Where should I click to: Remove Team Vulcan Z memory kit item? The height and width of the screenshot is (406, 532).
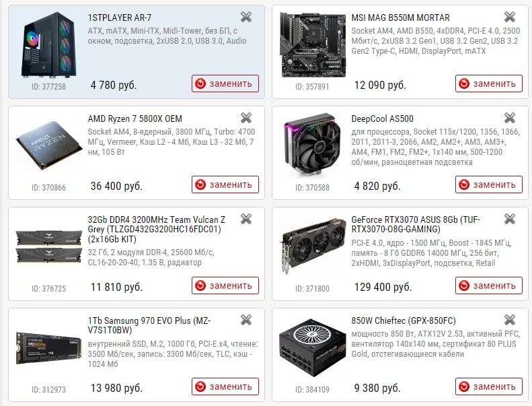point(246,219)
